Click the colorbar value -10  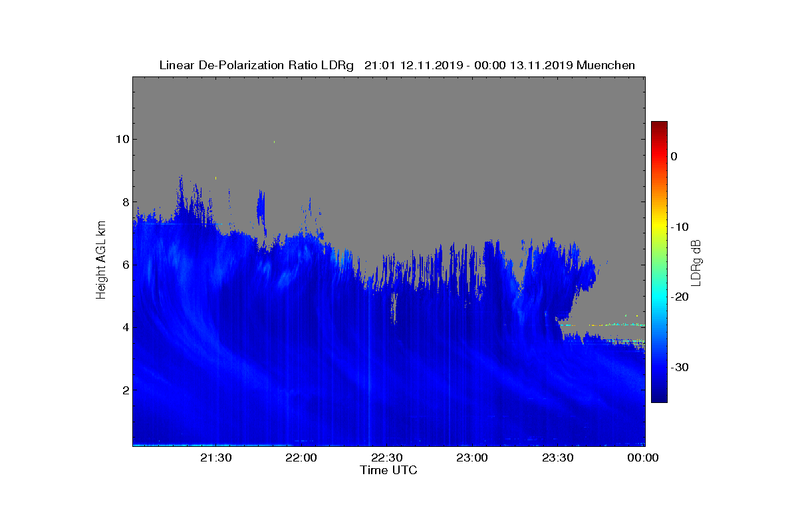pyautogui.click(x=680, y=227)
